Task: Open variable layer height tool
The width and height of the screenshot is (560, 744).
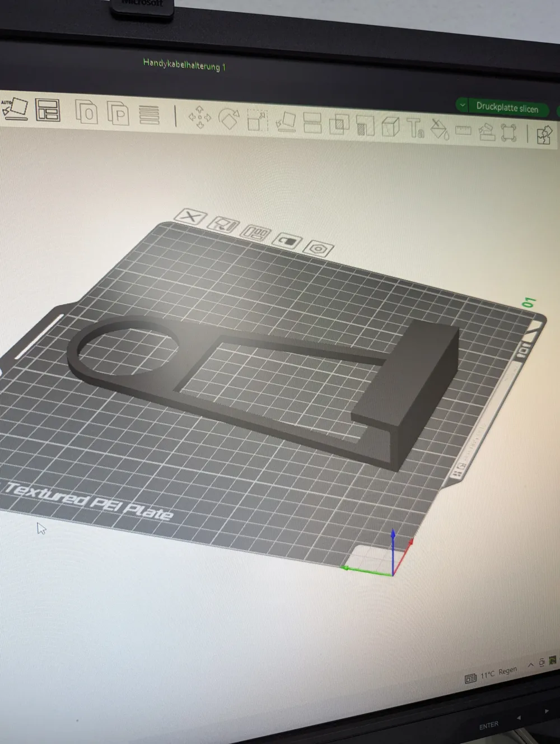Action: point(149,115)
